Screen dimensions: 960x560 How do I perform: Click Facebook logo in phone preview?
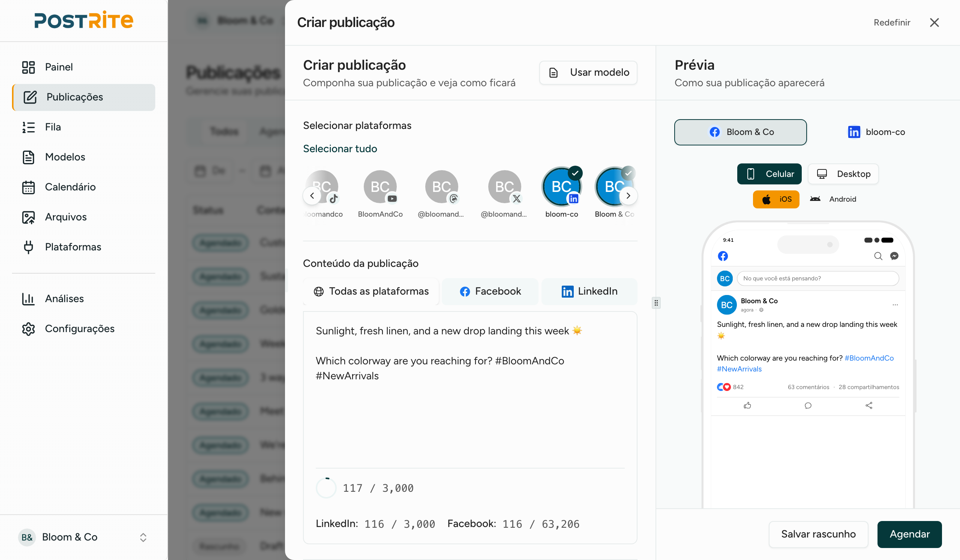(723, 256)
